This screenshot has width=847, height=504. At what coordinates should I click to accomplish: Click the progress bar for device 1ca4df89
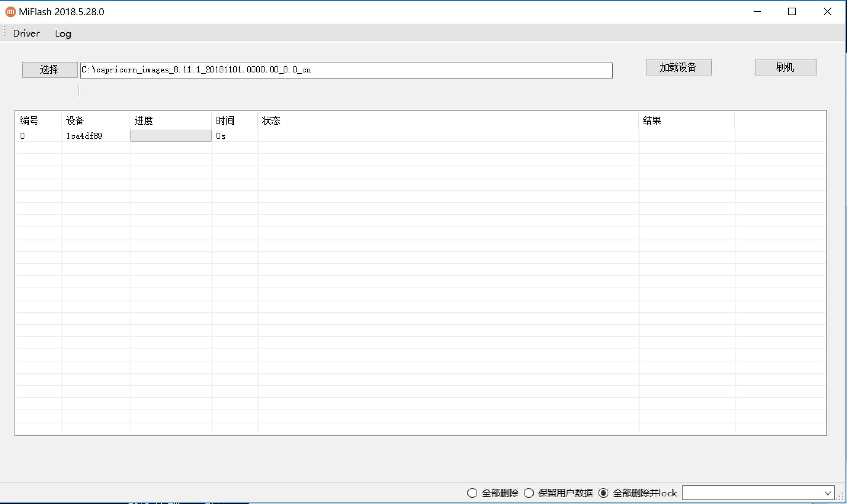tap(171, 136)
